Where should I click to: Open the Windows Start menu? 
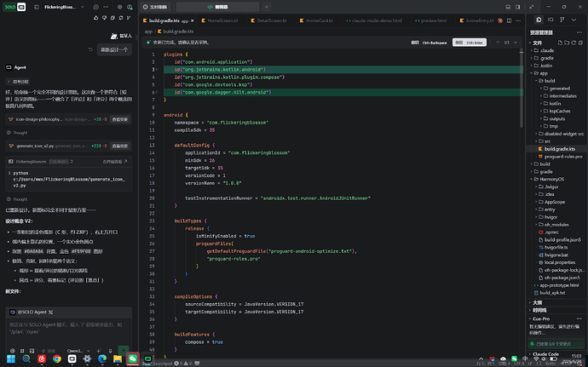pos(11,358)
